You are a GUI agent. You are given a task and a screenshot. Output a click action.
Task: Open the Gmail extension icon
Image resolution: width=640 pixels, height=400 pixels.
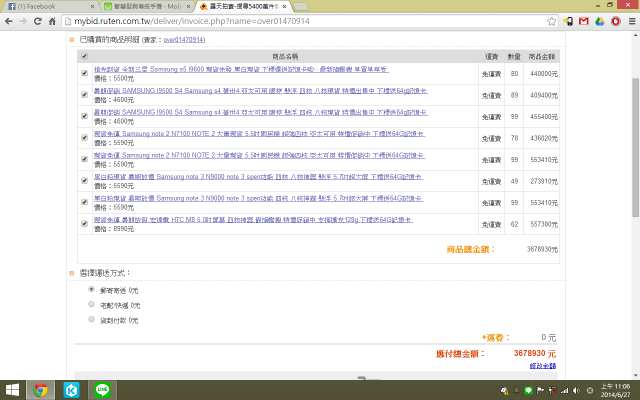click(584, 21)
